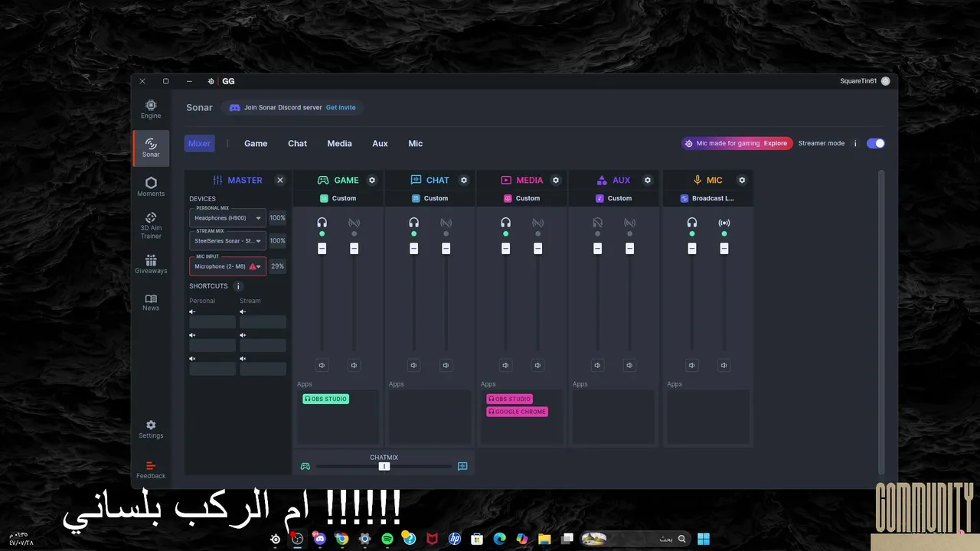Switch to the Chat tab
The image size is (980, 551).
coord(297,143)
